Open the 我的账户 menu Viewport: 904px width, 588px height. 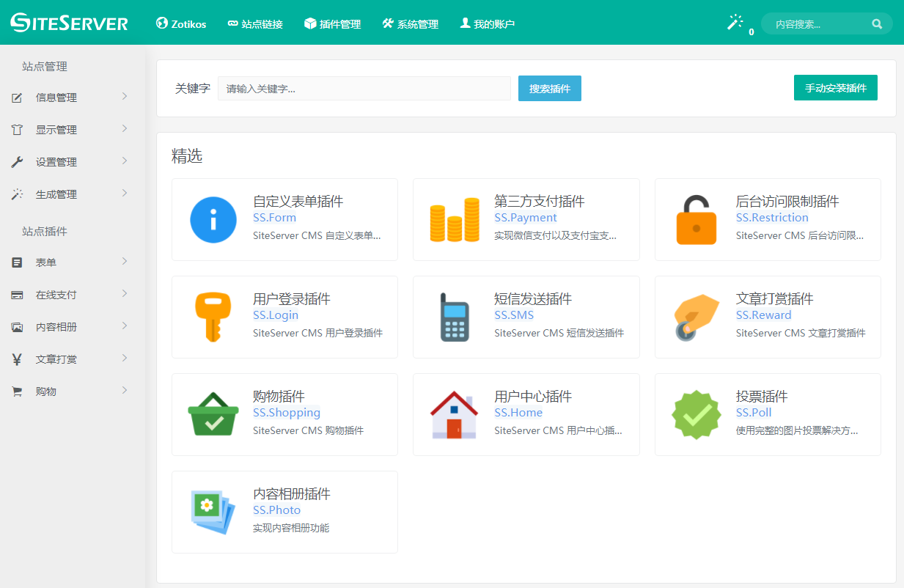point(488,23)
